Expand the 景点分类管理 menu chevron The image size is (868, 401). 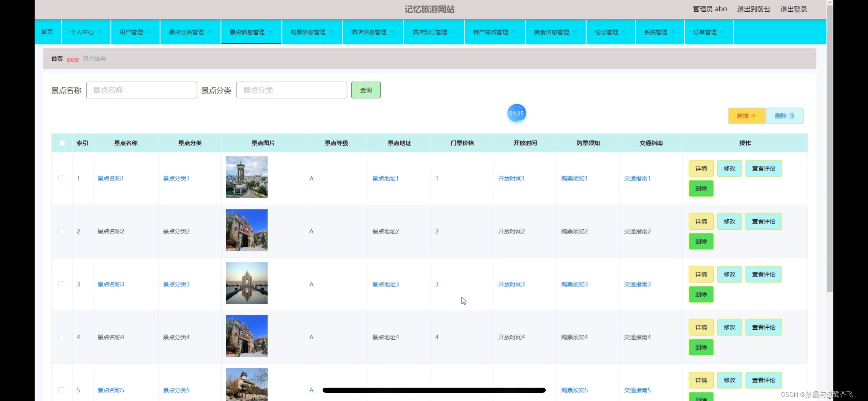[210, 32]
